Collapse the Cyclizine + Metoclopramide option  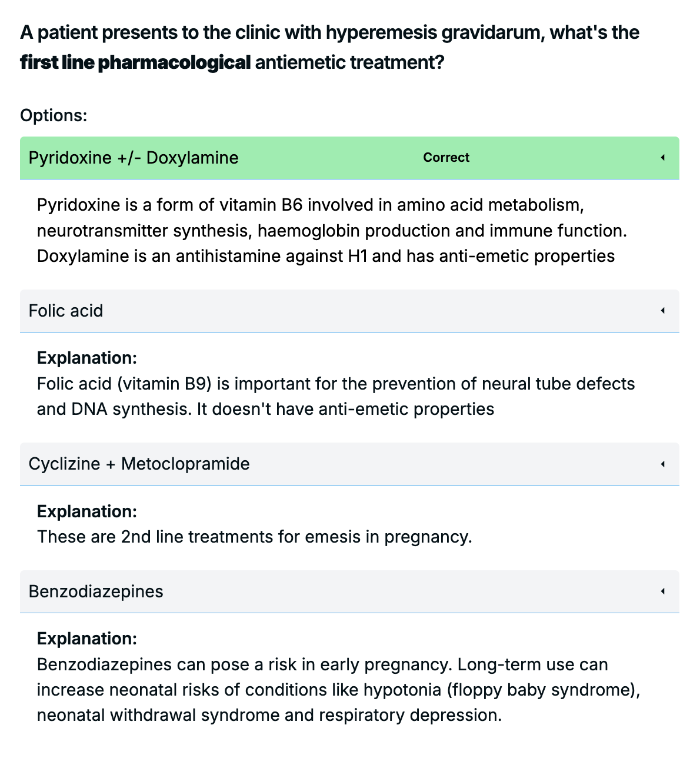pyautogui.click(x=349, y=464)
